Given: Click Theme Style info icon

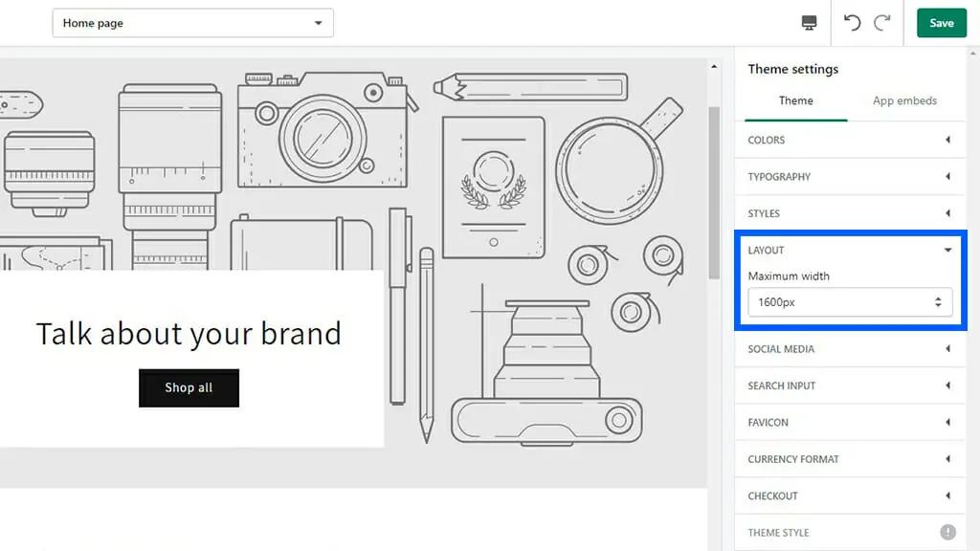Looking at the screenshot, I should [947, 533].
